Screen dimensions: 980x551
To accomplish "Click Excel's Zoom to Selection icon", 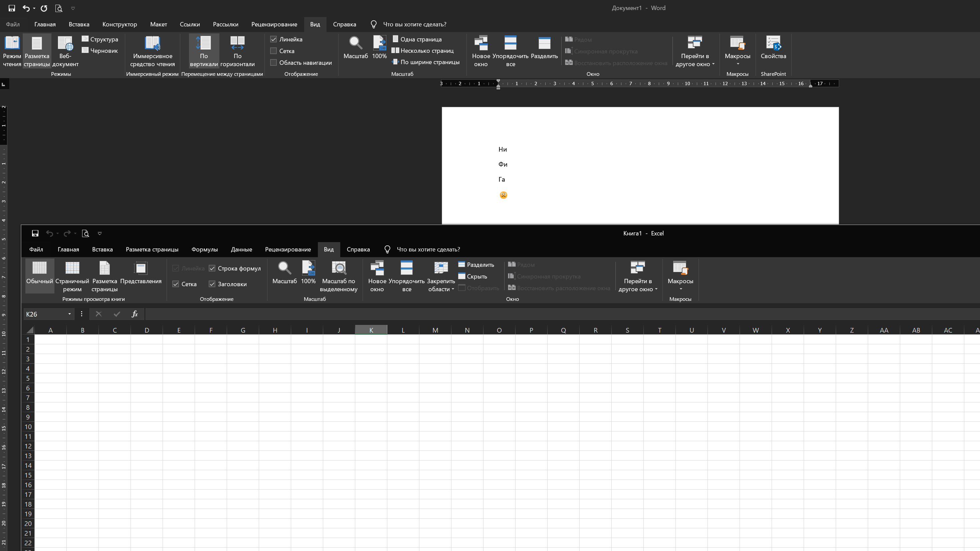I will 339,268.
